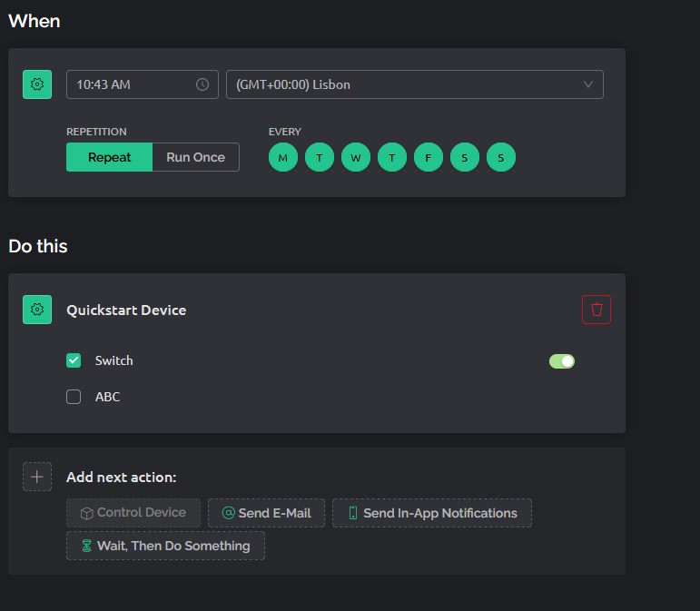Delete the Quickstart Device action with the trash icon
Screen dimensions: 700x611
pos(596,310)
